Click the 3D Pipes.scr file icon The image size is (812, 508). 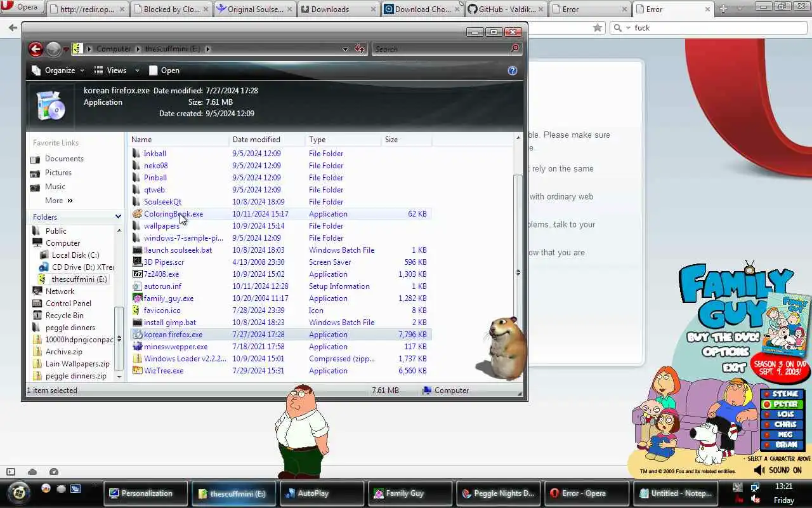[x=137, y=262]
